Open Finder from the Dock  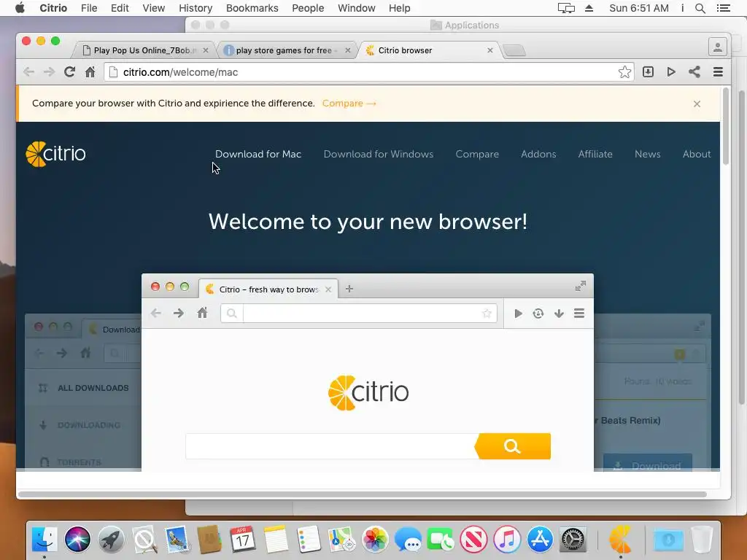[x=44, y=540]
